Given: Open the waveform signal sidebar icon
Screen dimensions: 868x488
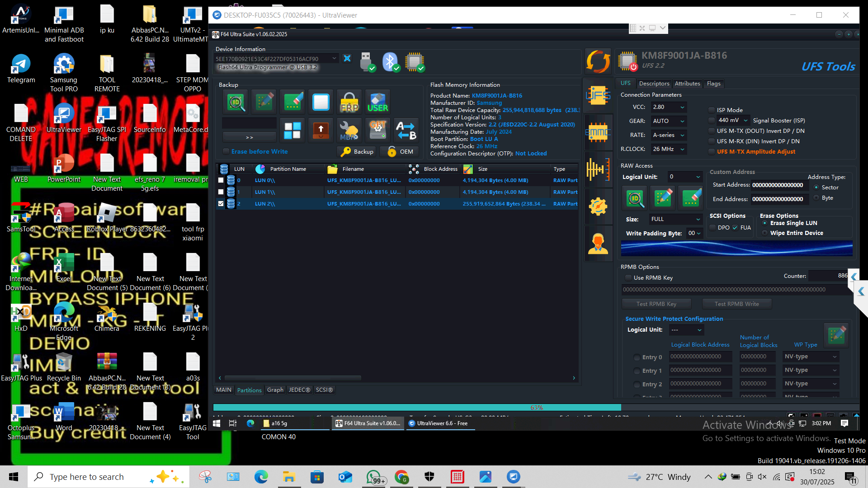Looking at the screenshot, I should [x=598, y=169].
